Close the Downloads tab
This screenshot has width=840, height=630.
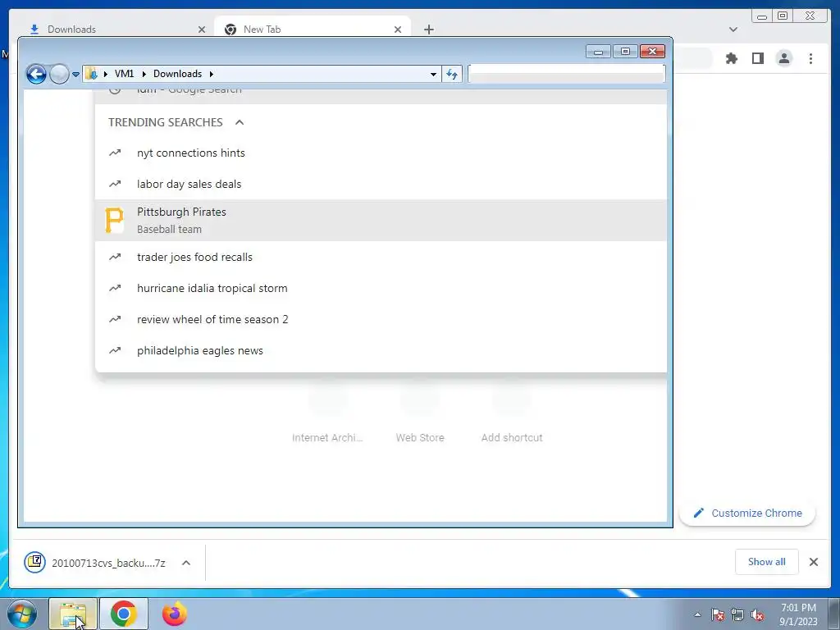[202, 30]
